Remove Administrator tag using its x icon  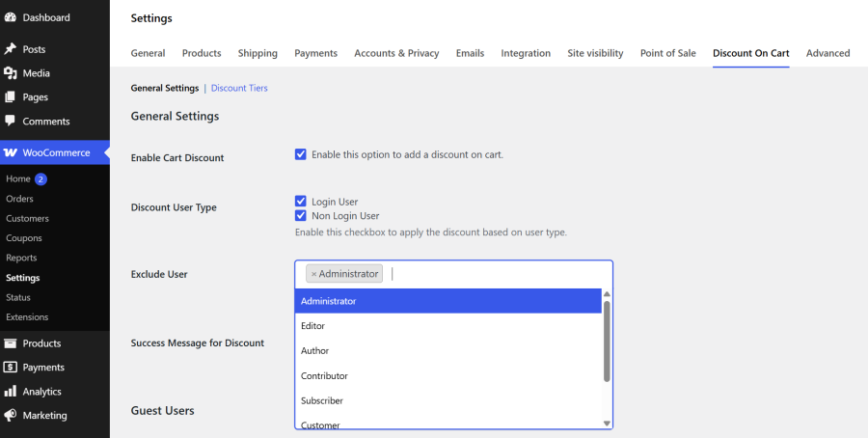(313, 274)
